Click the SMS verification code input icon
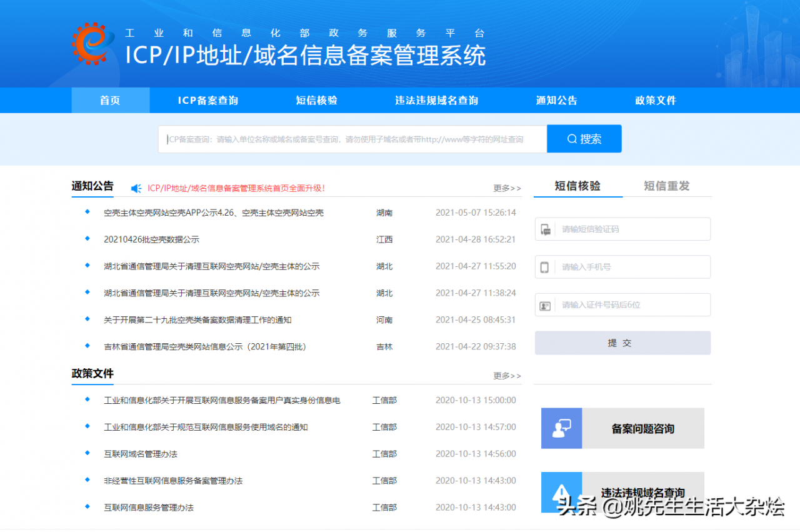 pyautogui.click(x=546, y=229)
